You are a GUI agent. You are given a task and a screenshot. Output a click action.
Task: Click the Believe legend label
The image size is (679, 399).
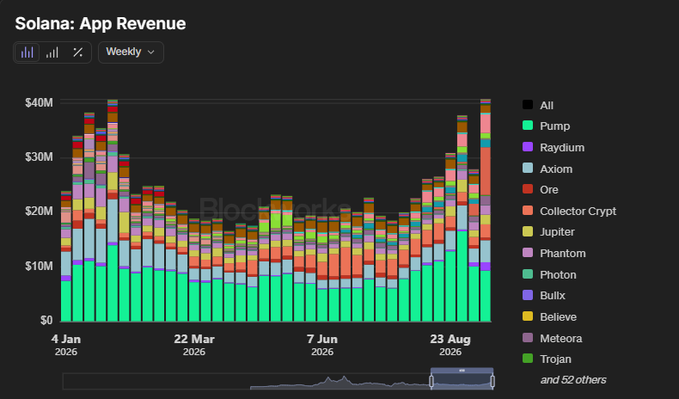coord(558,317)
